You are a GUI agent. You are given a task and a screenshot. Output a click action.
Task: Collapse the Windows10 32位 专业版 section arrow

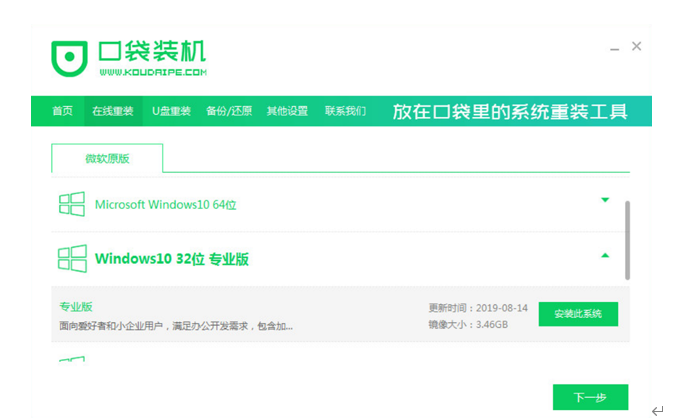[x=605, y=255]
